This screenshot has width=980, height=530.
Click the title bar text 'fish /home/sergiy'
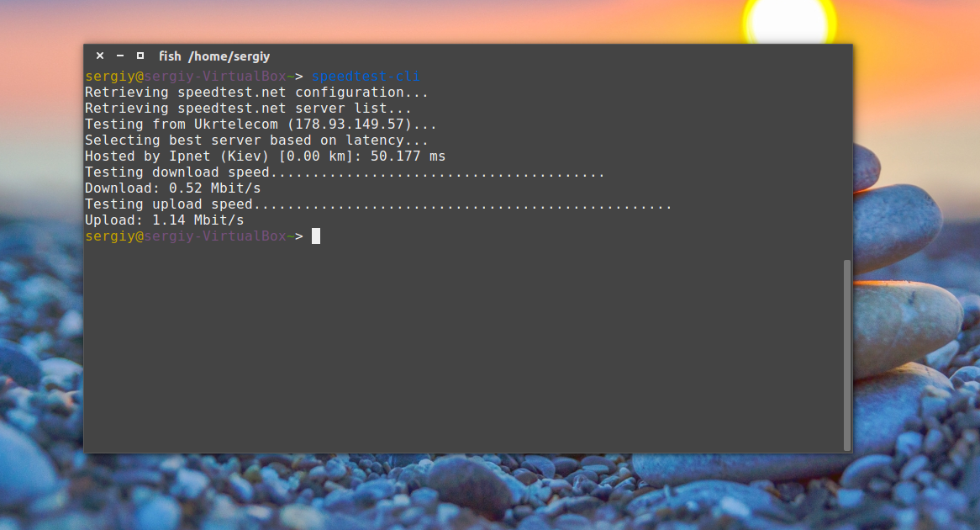[x=214, y=56]
